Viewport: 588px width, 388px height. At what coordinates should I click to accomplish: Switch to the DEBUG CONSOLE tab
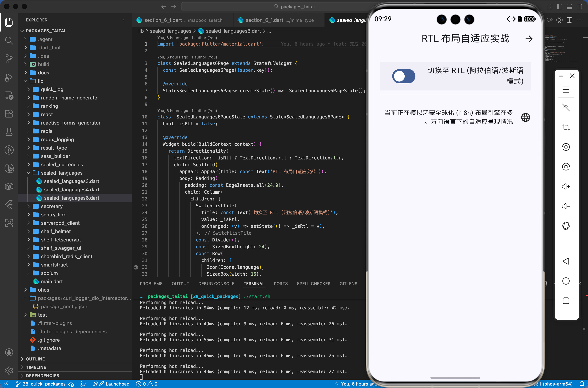(216, 284)
